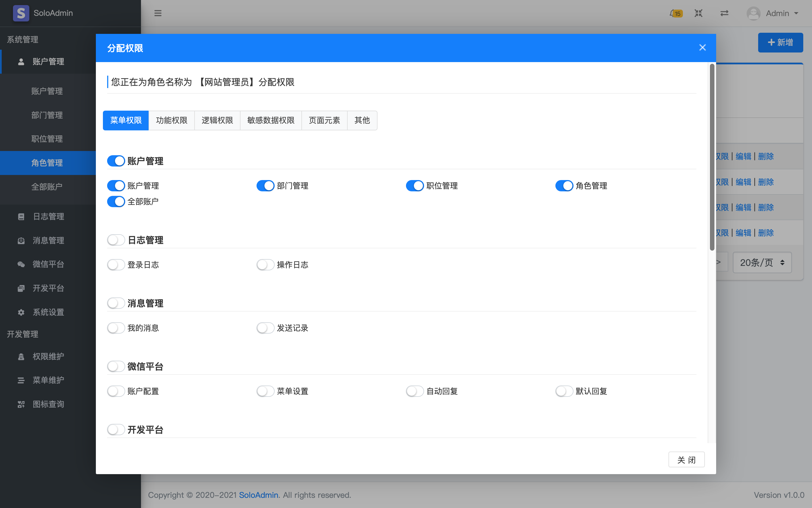812x508 pixels.
Task: Switch to the 逻辑权限 tab
Action: click(217, 120)
